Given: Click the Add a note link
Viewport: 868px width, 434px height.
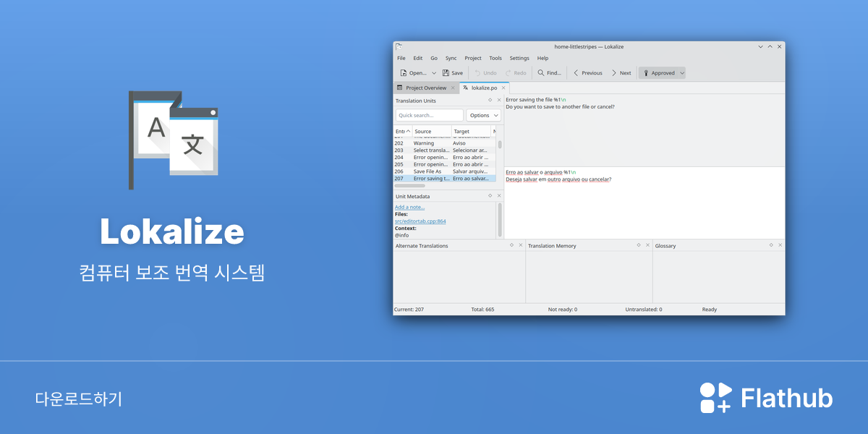Looking at the screenshot, I should point(409,207).
